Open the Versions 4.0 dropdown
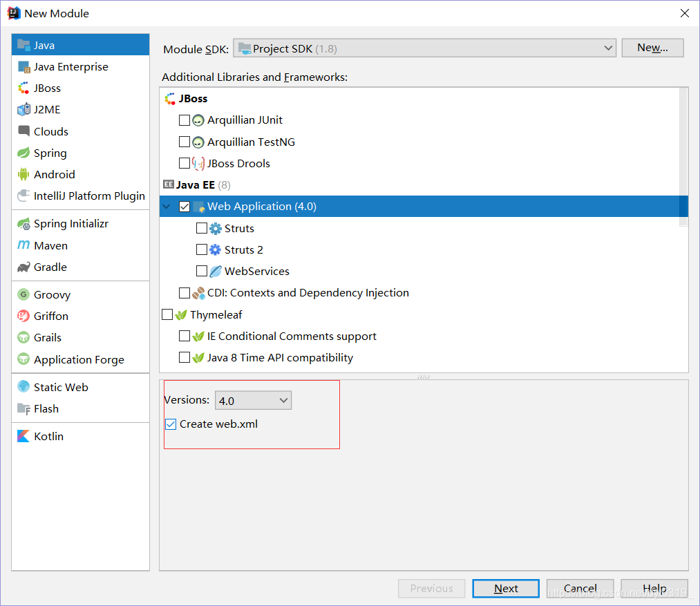This screenshot has width=700, height=606. pyautogui.click(x=253, y=401)
